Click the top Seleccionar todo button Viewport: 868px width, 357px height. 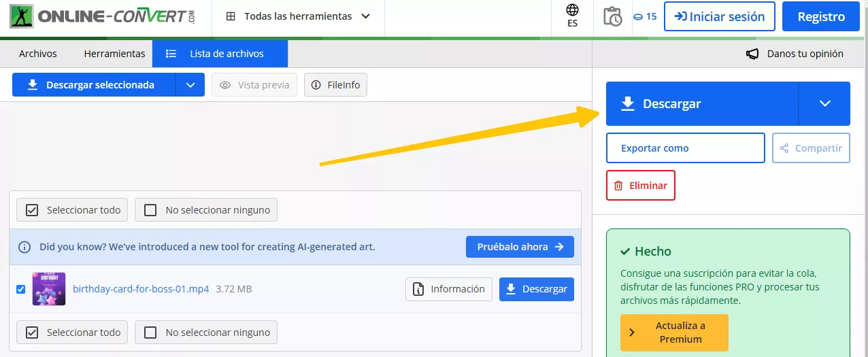[x=73, y=210]
